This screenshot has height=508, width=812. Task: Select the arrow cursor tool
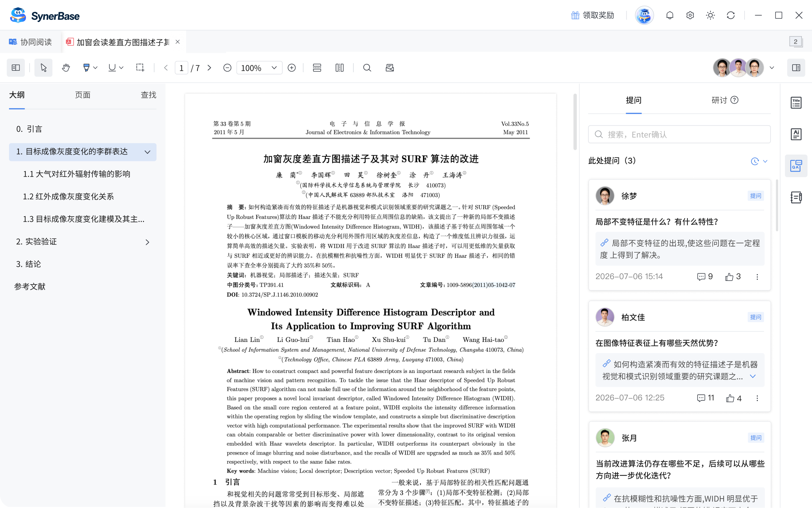43,68
